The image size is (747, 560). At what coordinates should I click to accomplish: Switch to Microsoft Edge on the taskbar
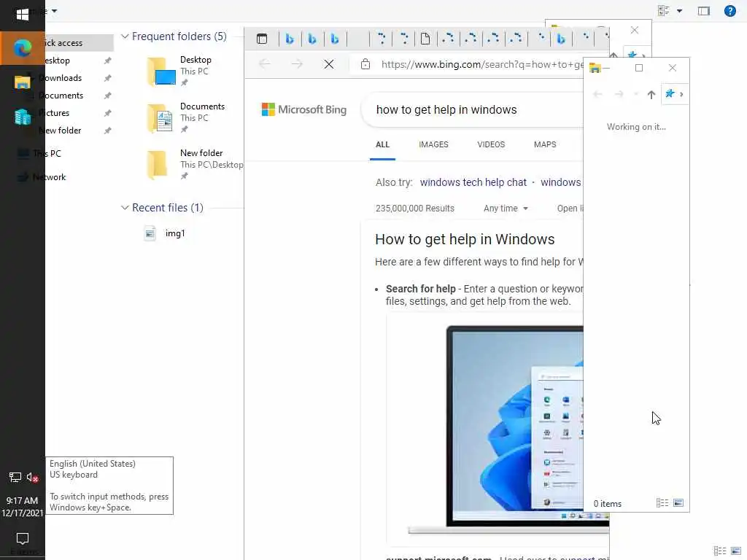pos(23,47)
